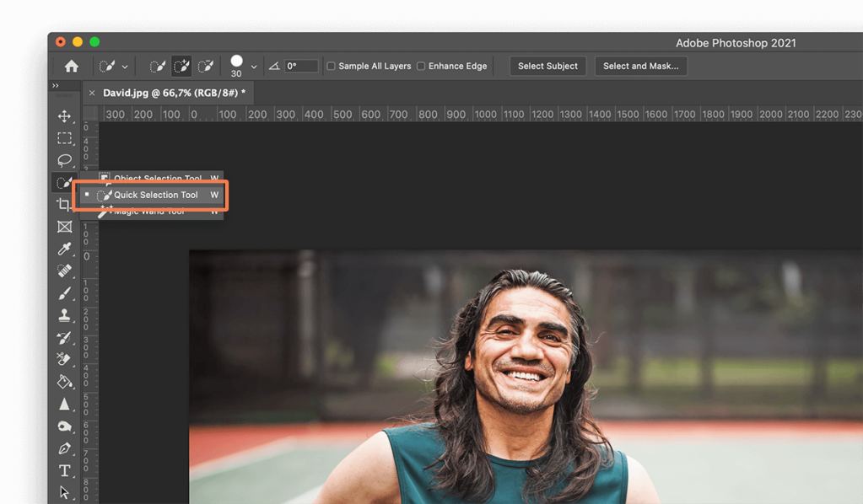The image size is (863, 504).
Task: Select the Eyedropper tool
Action: point(64,249)
